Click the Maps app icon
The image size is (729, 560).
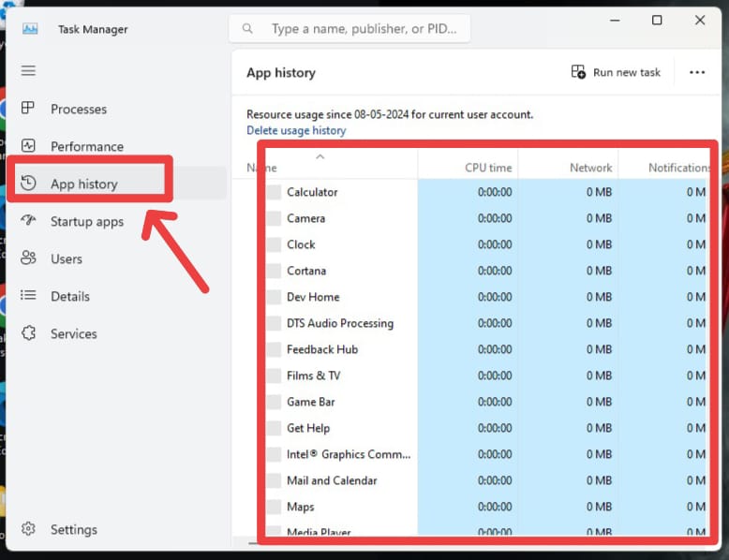click(274, 507)
